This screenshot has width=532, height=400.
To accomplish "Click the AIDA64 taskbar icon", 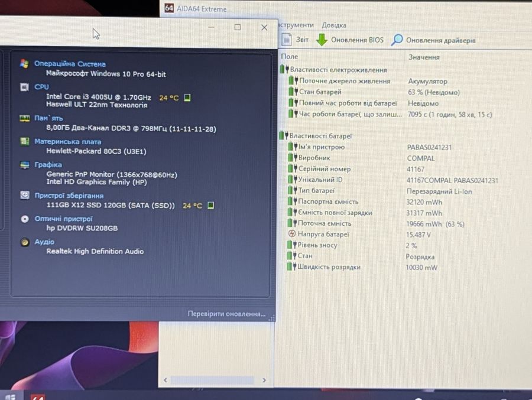I will click(38, 397).
